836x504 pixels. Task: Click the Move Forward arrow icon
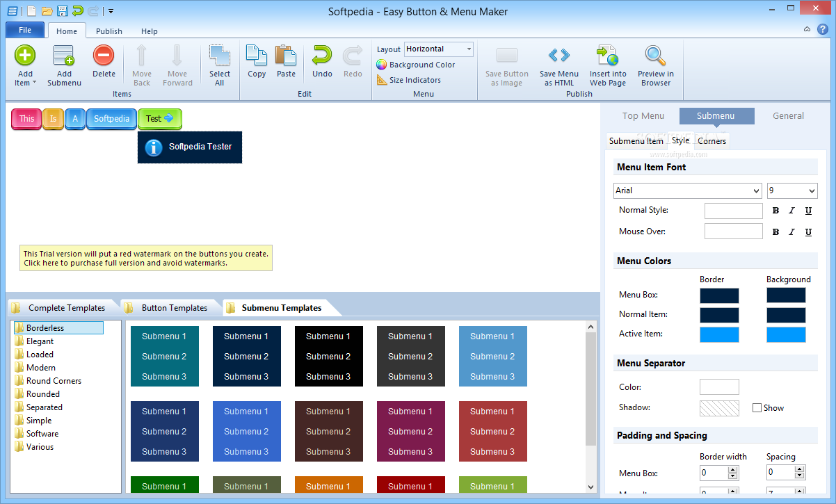(x=177, y=56)
